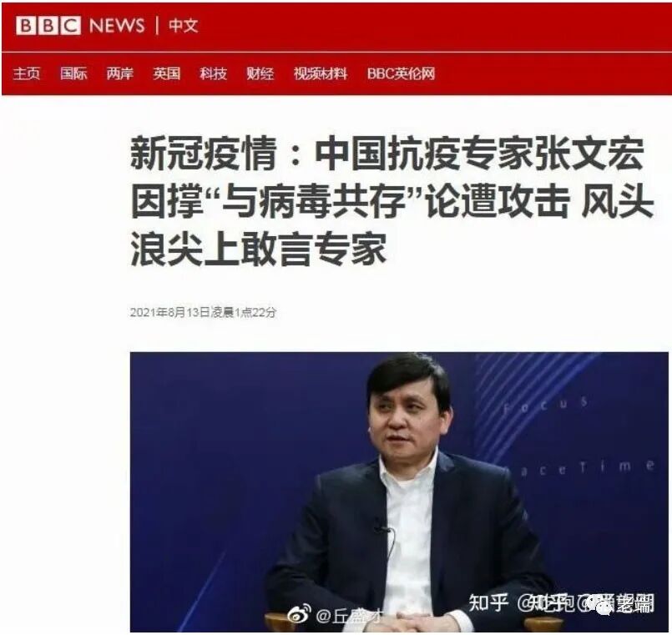Open the 中文 language label
672x635 pixels.
click(x=183, y=26)
